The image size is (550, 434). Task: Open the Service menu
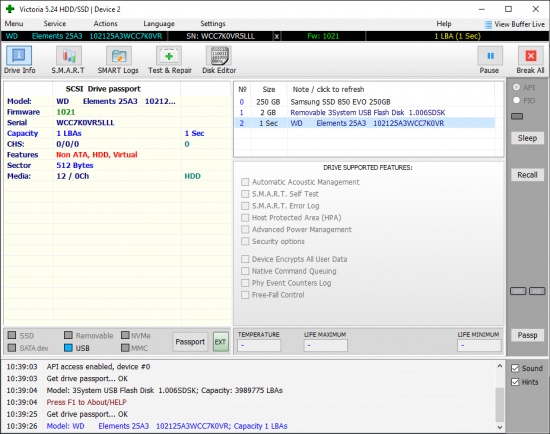point(55,24)
